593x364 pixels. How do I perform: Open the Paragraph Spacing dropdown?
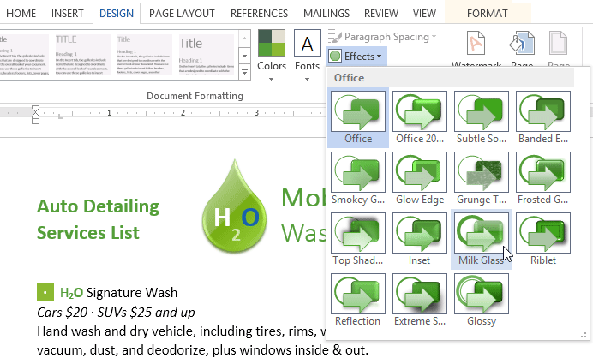tap(382, 37)
